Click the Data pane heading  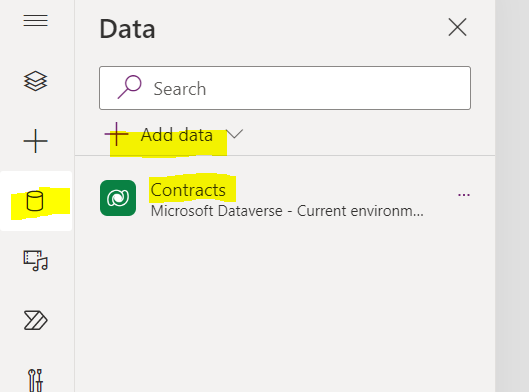127,29
